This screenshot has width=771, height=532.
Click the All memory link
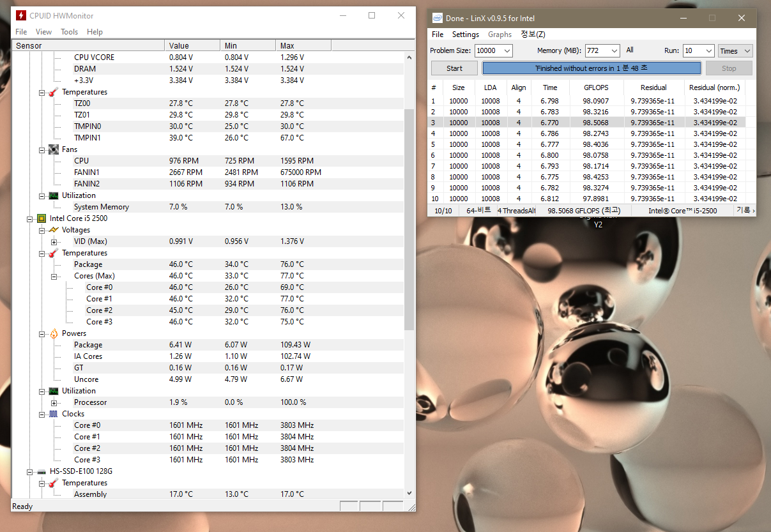630,50
